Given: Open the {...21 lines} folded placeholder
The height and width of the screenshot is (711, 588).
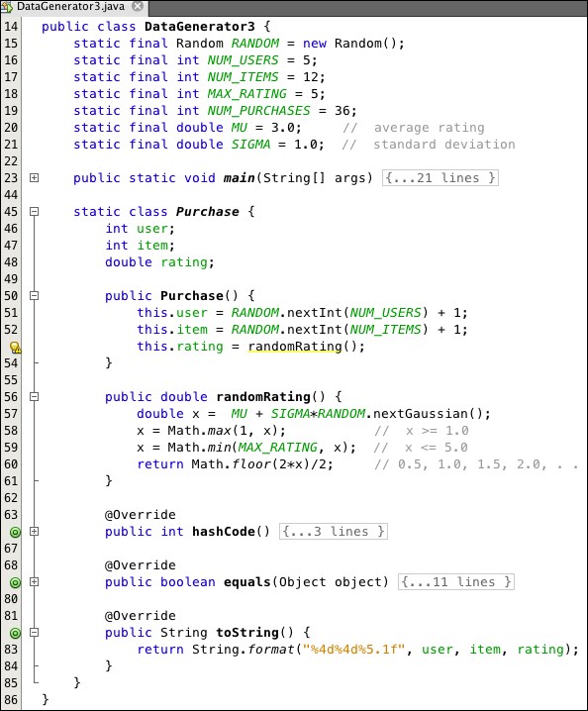Looking at the screenshot, I should [x=441, y=178].
